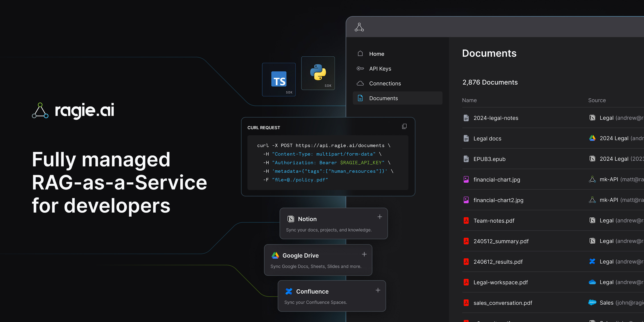The width and height of the screenshot is (644, 322).
Task: Click the plus on the Confluence card
Action: [378, 290]
